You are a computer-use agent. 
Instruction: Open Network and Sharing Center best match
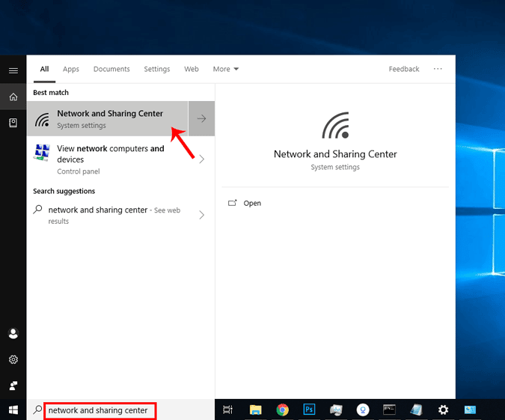[108, 118]
